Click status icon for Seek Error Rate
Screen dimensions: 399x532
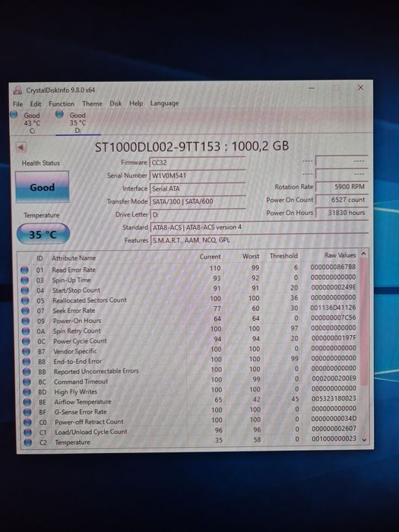[x=25, y=311]
